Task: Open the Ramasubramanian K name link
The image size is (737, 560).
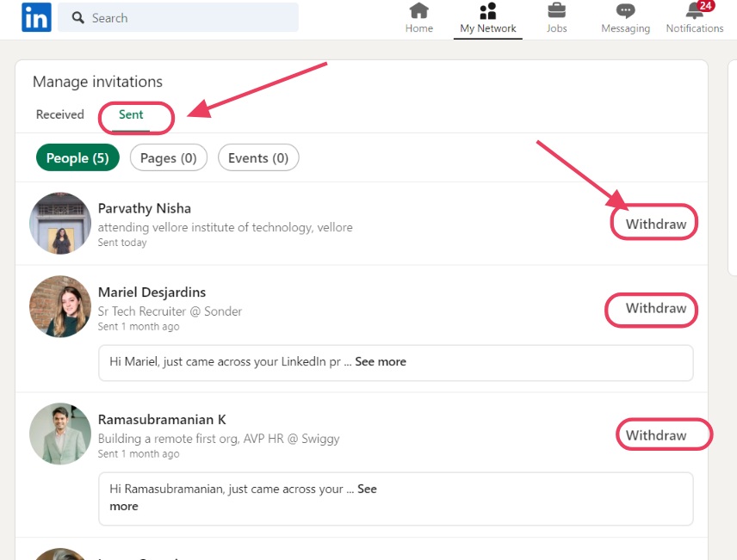Action: (x=162, y=420)
